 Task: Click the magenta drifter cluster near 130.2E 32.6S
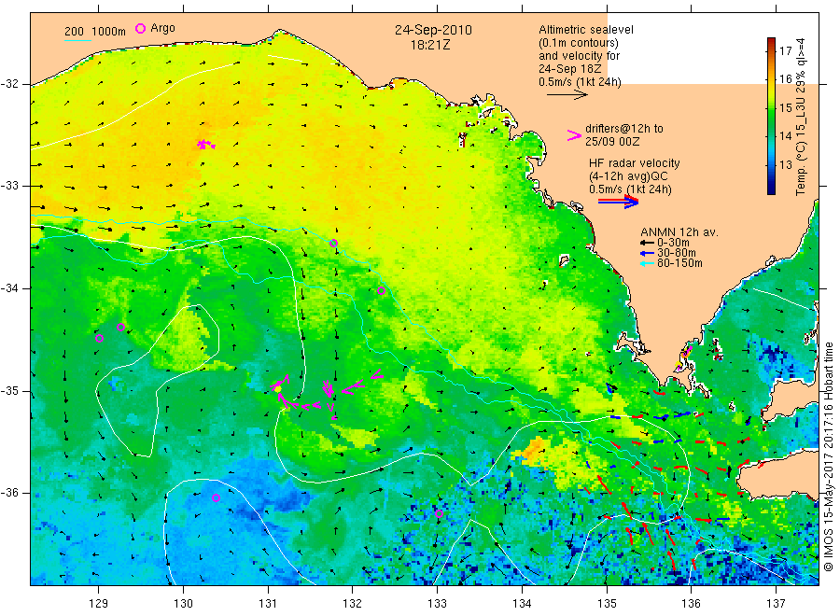[x=205, y=144]
